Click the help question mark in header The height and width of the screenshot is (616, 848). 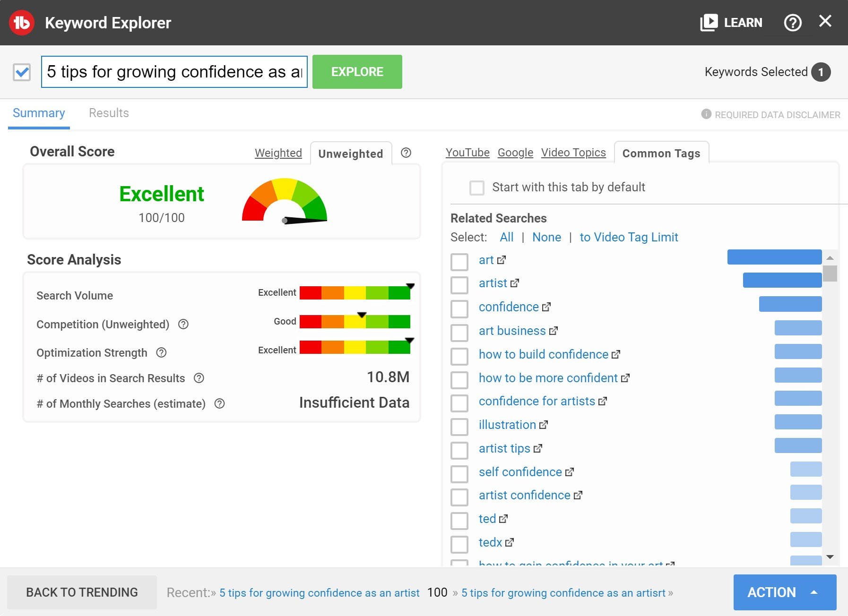click(x=793, y=23)
